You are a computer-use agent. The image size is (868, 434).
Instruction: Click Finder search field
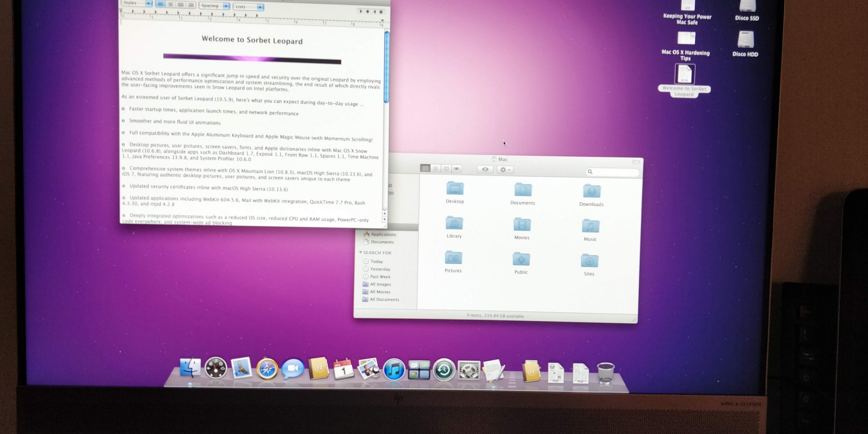tap(612, 172)
